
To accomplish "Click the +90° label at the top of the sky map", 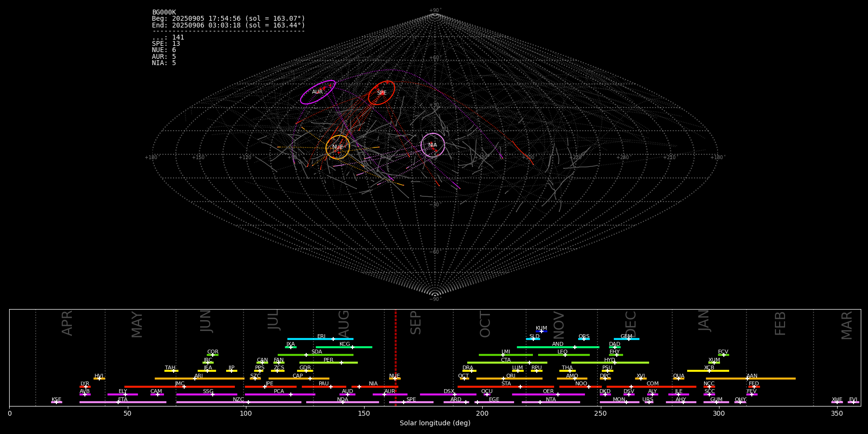I will tap(435, 11).
